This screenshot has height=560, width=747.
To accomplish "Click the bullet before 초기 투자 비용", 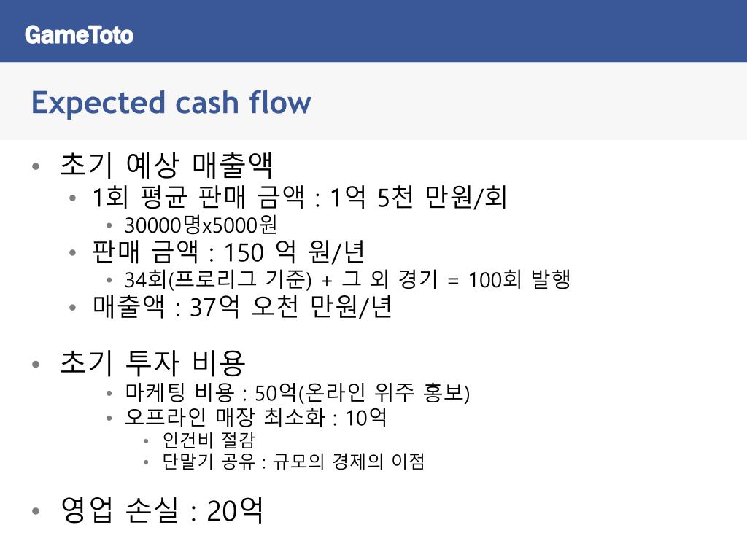I will pyautogui.click(x=36, y=365).
